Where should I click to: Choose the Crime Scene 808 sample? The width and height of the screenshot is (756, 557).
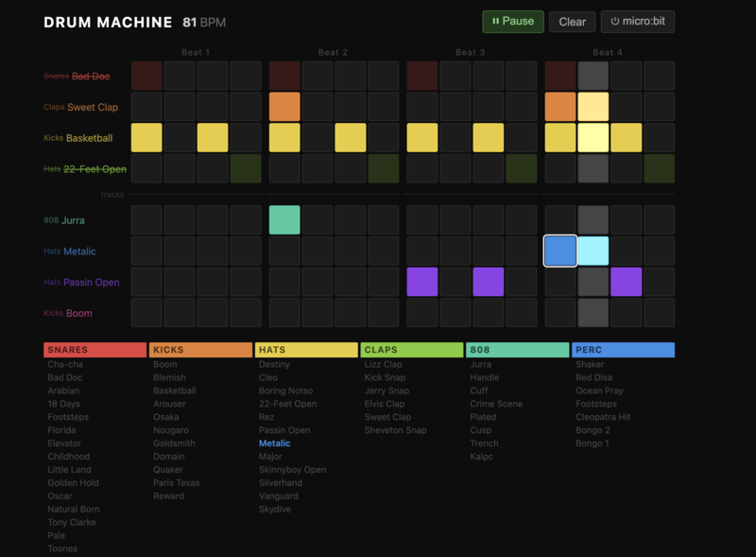tap(496, 404)
